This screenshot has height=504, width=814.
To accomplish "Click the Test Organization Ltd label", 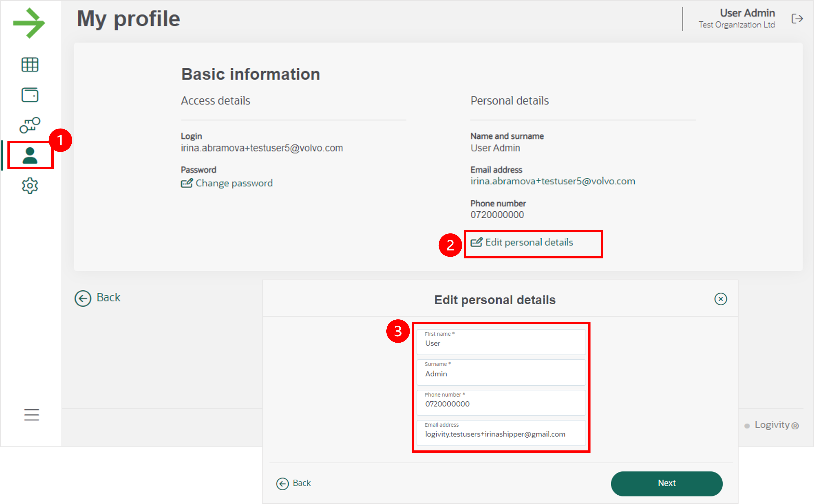I will (x=736, y=25).
